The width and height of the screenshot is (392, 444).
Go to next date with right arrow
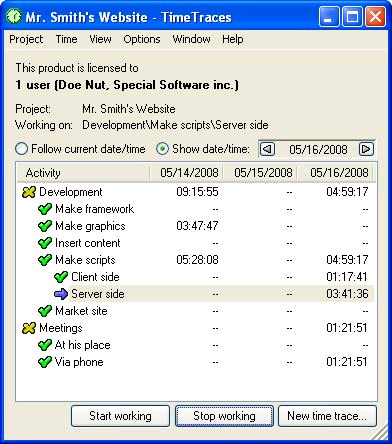(x=366, y=149)
